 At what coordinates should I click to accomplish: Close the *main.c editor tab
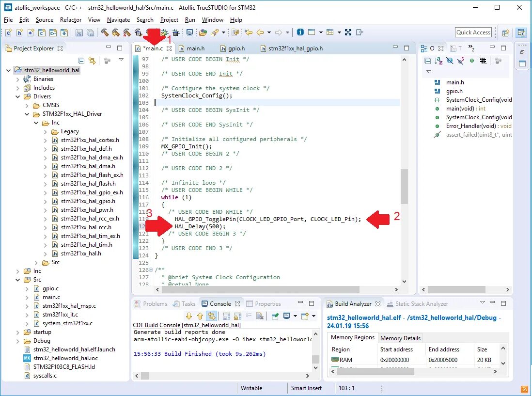[x=169, y=48]
